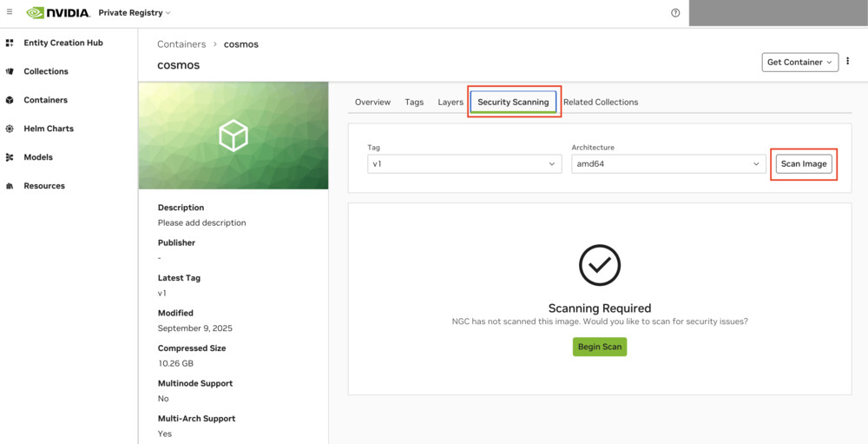
Task: Expand the Get Container dropdown
Action: click(x=799, y=62)
